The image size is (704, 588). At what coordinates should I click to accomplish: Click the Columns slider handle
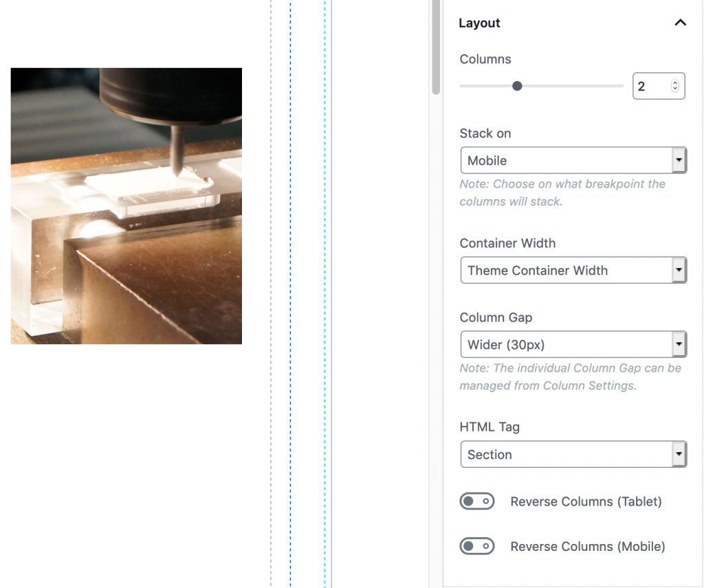click(x=517, y=86)
